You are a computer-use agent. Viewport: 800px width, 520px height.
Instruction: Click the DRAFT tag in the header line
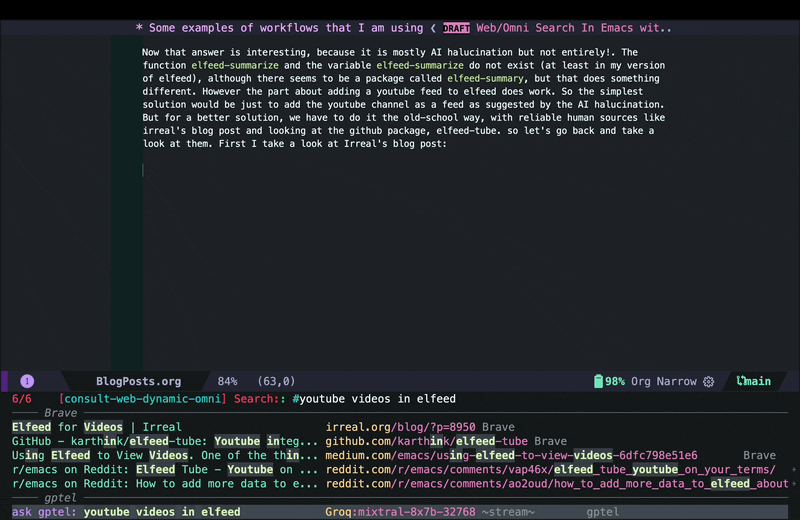coord(456,28)
